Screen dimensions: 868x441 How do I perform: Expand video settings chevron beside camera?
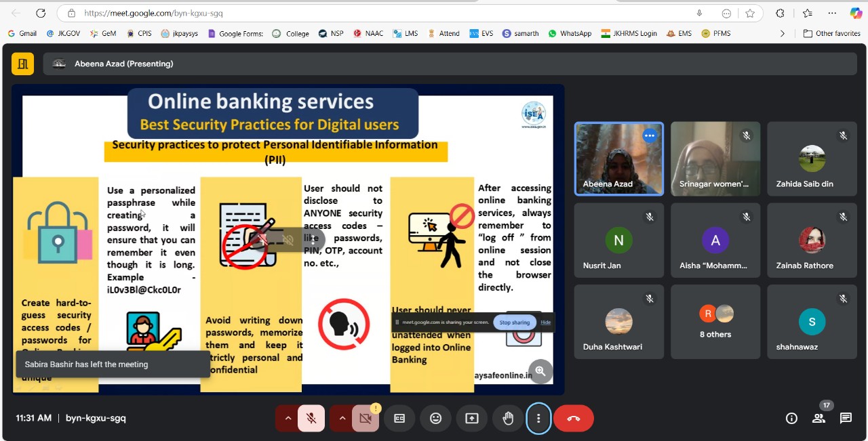[342, 419]
